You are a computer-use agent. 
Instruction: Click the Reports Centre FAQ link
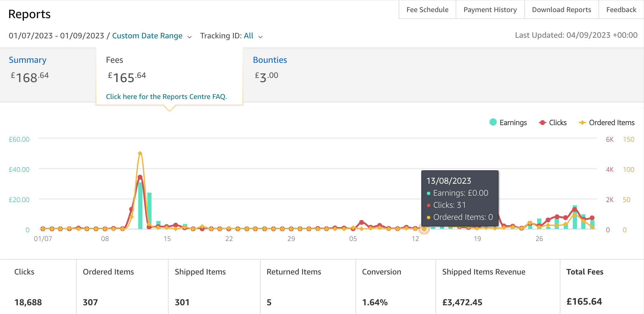coord(166,97)
